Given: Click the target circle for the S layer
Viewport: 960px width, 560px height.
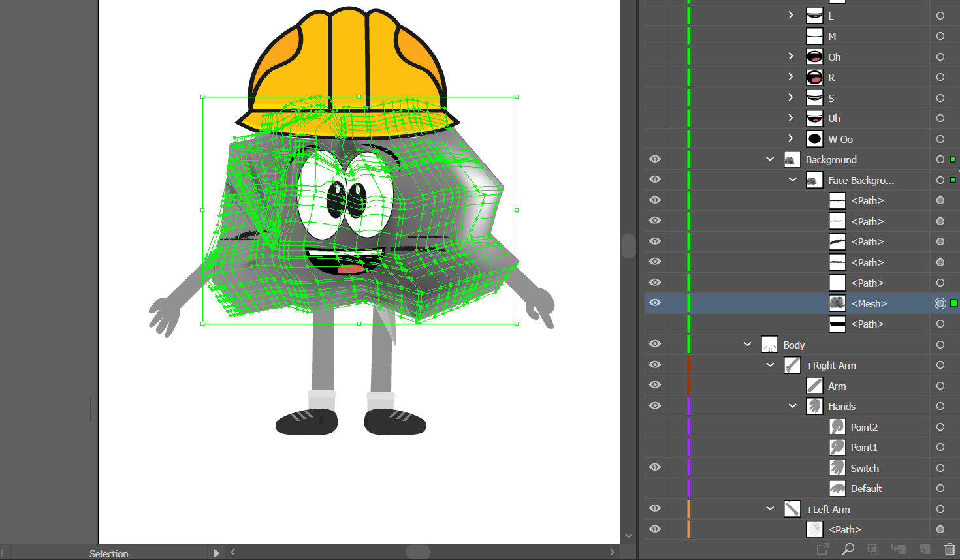Looking at the screenshot, I should (940, 98).
